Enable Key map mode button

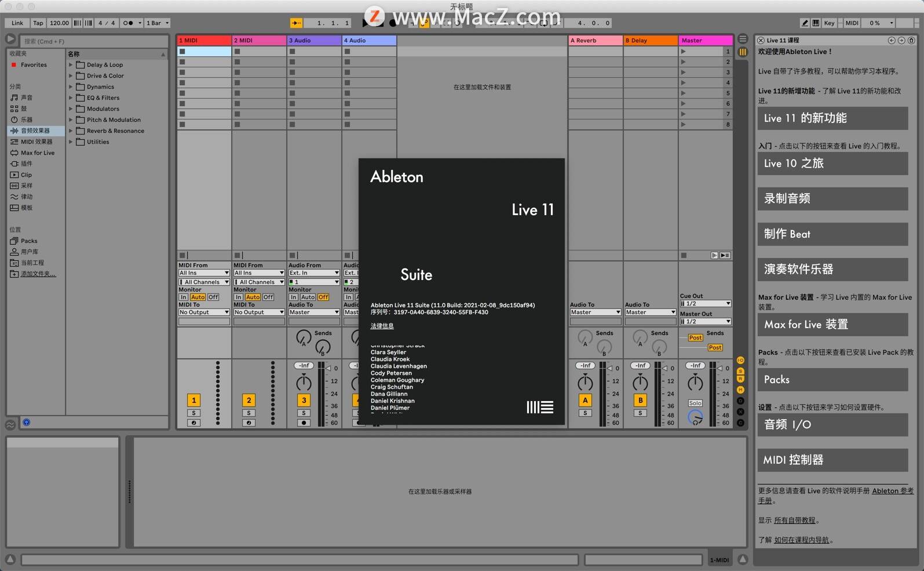tap(829, 23)
